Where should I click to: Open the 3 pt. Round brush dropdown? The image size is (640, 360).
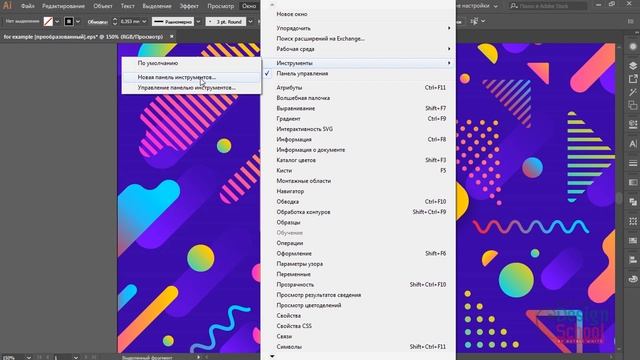(250, 22)
